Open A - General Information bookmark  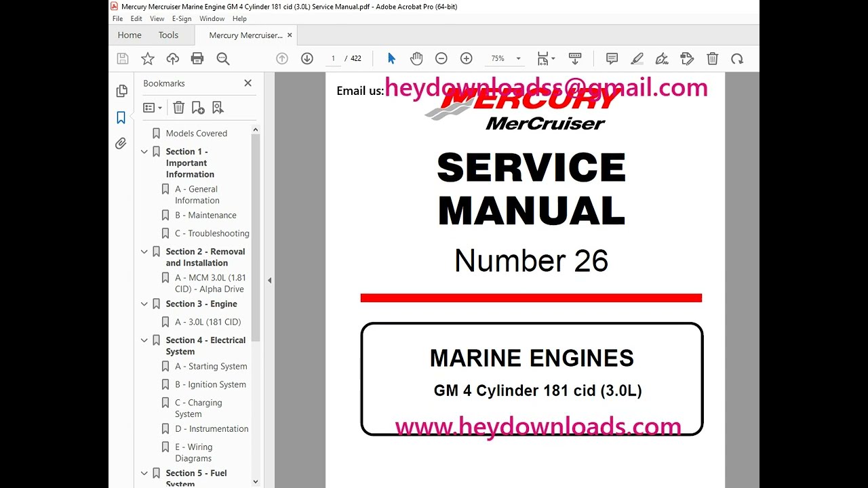click(197, 195)
